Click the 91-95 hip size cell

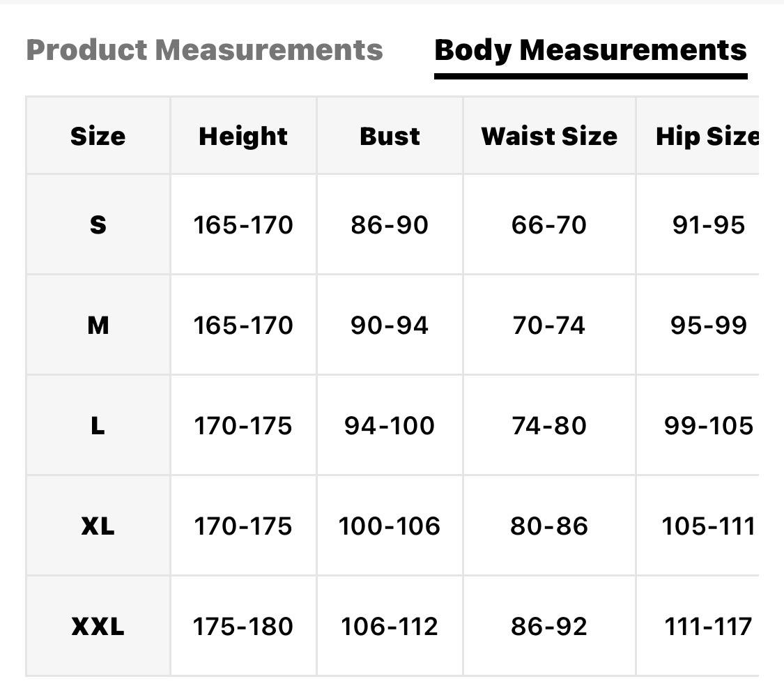pyautogui.click(x=708, y=225)
